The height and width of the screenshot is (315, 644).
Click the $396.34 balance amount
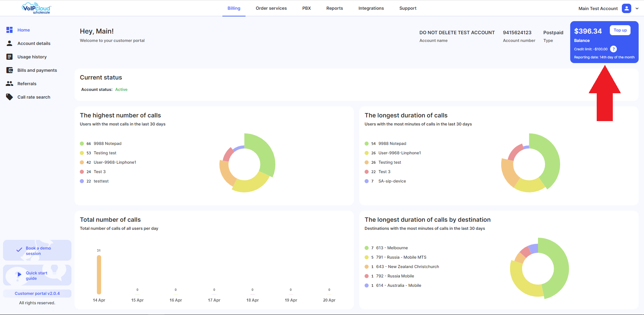588,31
